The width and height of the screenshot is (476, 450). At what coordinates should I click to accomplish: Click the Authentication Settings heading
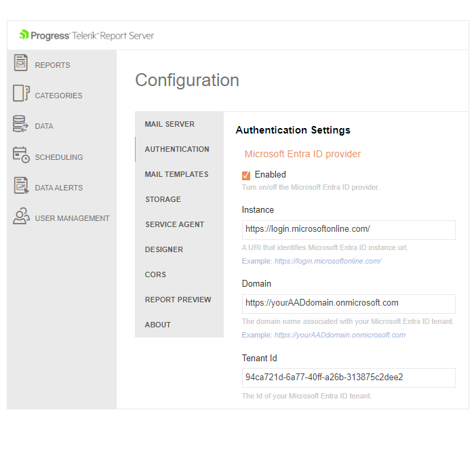tap(293, 130)
